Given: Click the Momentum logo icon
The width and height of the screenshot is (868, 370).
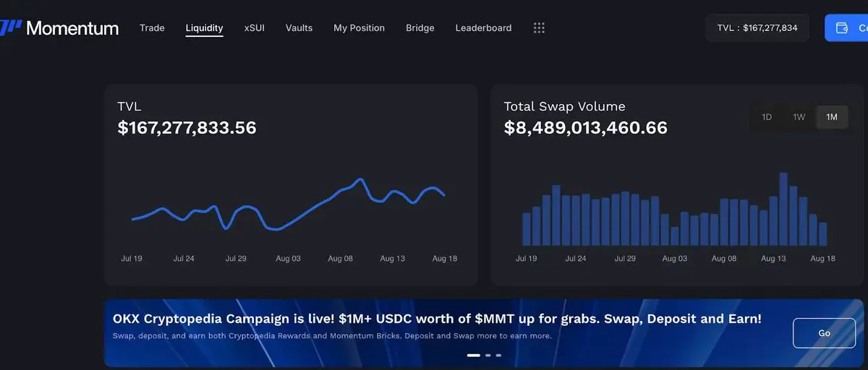Looking at the screenshot, I should coord(10,28).
